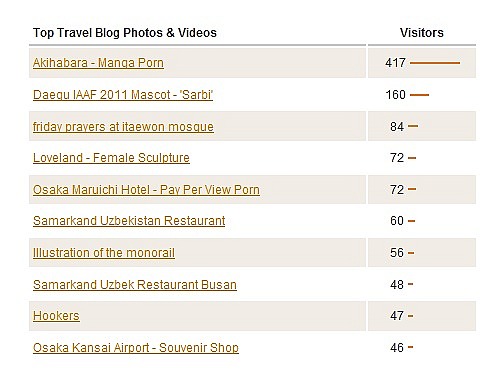Screen dimensions: 502x386
Task: Click Top Travel Blog Photos & Videos header
Action: pyautogui.click(x=125, y=33)
